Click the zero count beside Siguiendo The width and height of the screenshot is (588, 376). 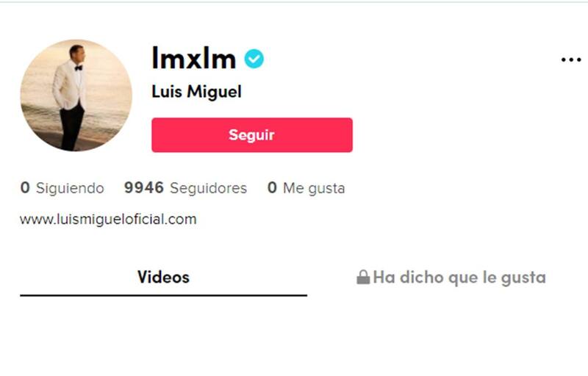point(25,187)
